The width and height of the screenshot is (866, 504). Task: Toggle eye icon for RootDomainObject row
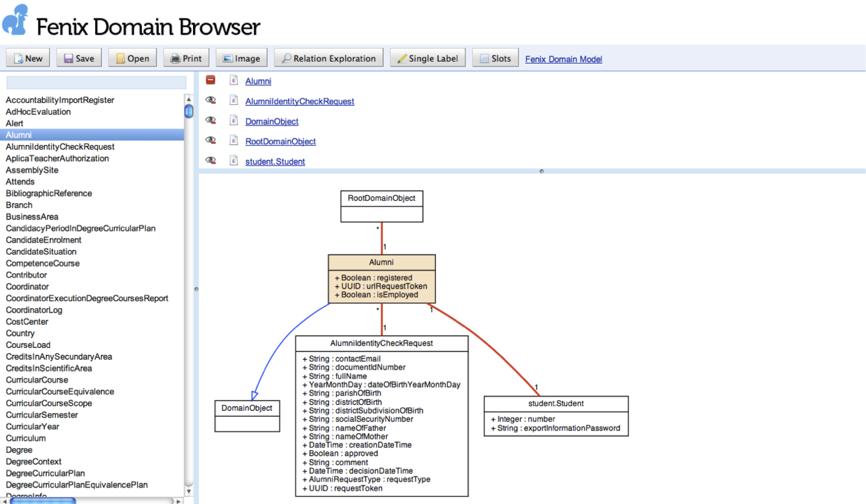[x=210, y=140]
